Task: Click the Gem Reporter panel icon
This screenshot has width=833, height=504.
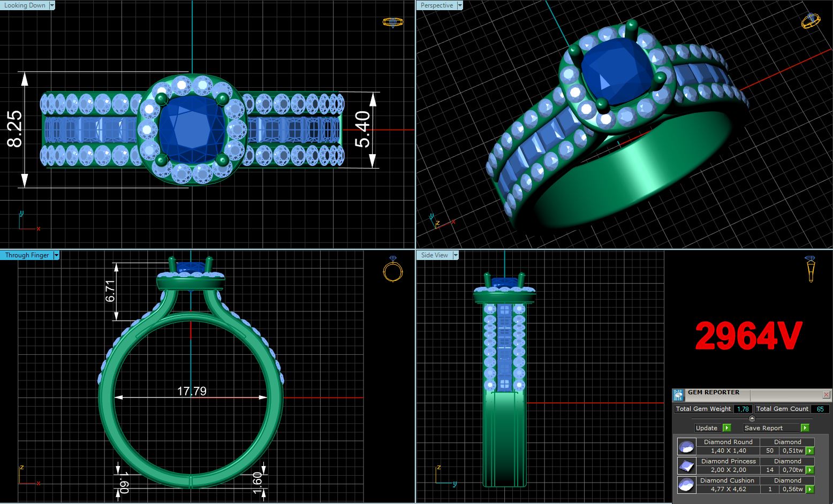Action: pos(678,395)
